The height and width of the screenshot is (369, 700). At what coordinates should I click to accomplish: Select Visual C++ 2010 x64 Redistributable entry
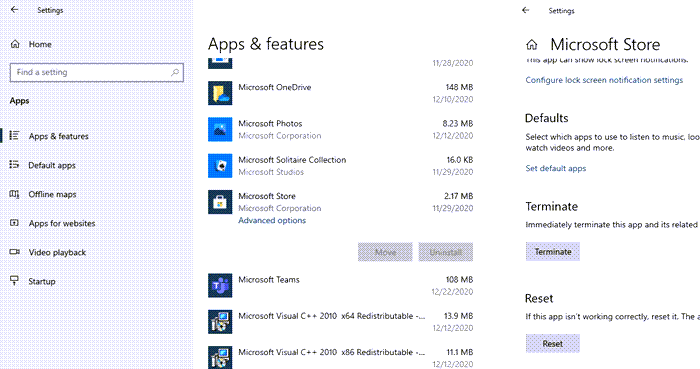[340, 322]
